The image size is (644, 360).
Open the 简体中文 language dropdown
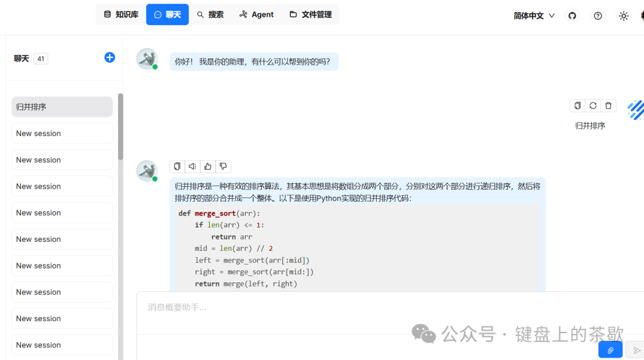coord(534,16)
